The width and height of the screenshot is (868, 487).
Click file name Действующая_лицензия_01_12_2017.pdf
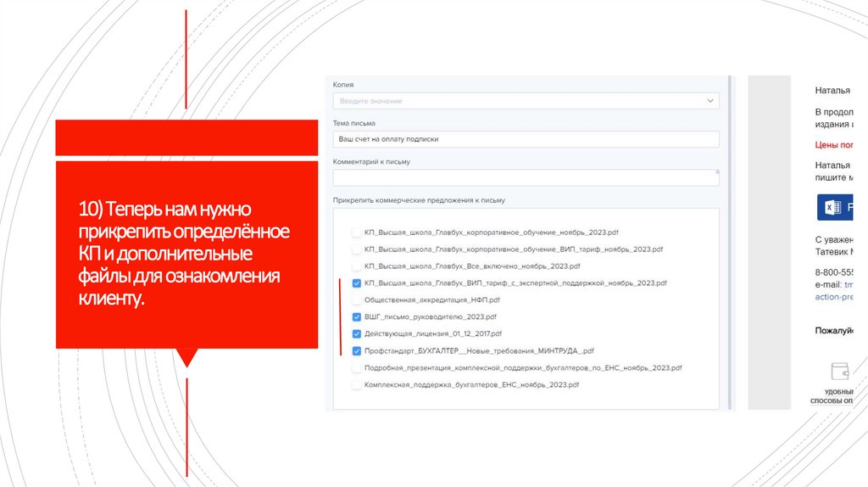click(x=433, y=333)
